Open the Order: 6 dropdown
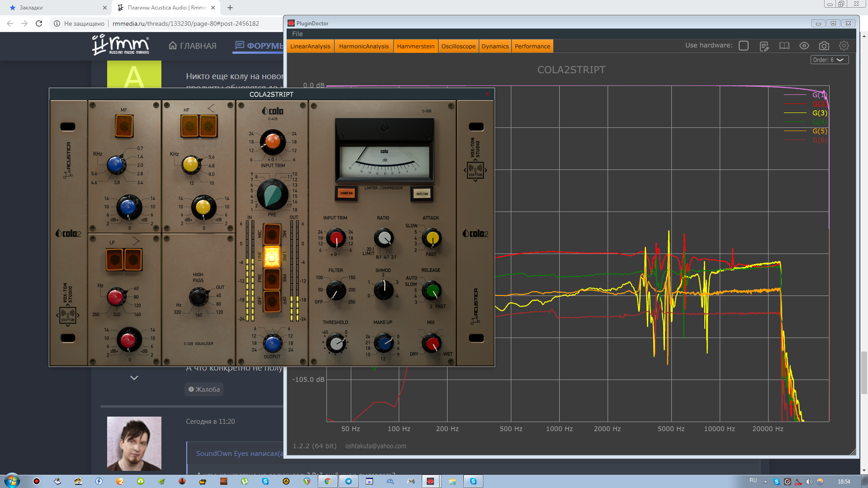The height and width of the screenshot is (488, 868). [x=829, y=60]
